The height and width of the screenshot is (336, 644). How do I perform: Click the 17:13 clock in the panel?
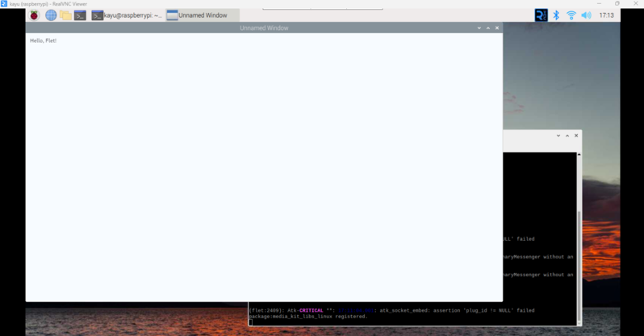point(607,15)
